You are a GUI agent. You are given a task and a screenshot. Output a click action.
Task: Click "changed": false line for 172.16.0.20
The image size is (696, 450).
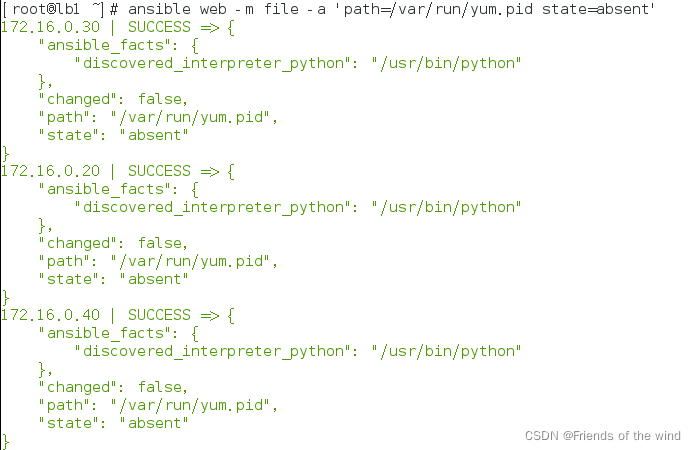click(113, 243)
